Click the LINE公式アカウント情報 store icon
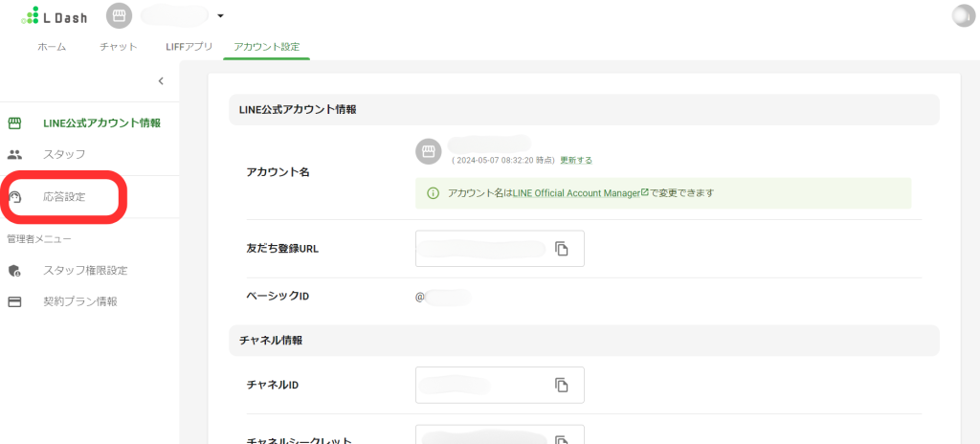This screenshot has width=980, height=444. tap(14, 123)
